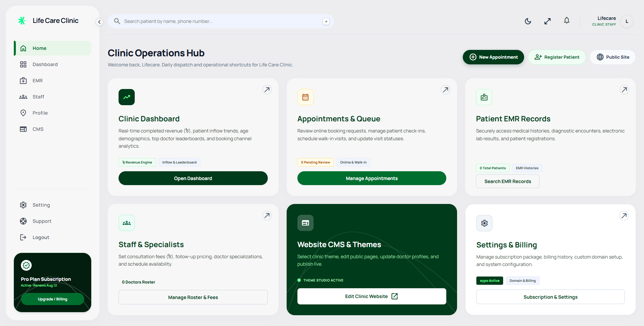Open CMS from the sidebar
The height and width of the screenshot is (326, 644).
53,129
